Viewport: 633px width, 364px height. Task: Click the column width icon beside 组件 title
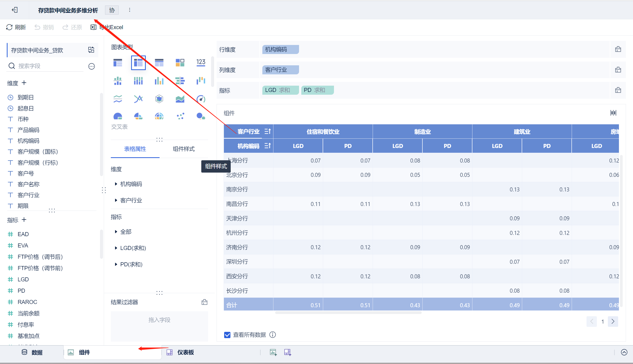(613, 113)
